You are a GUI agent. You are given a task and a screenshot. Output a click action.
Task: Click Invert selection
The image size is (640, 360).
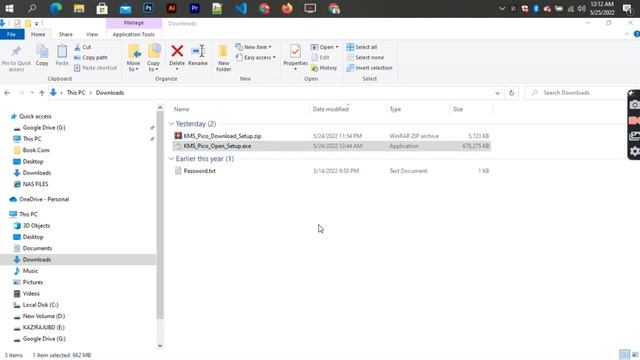369,68
